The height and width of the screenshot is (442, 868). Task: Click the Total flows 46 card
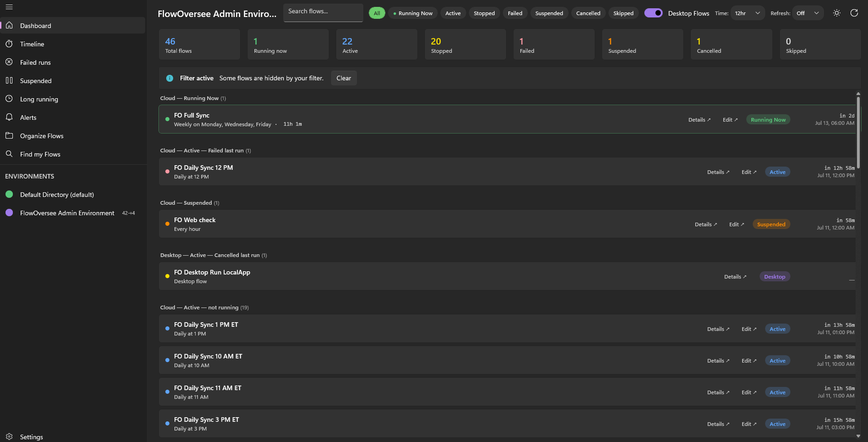click(x=199, y=44)
